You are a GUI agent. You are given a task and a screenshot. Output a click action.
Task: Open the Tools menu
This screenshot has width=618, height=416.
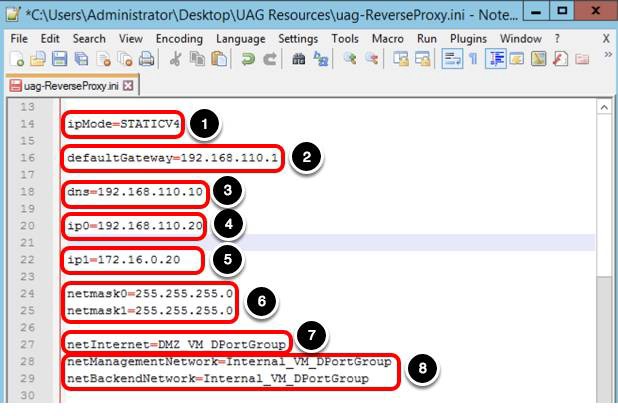click(x=345, y=39)
